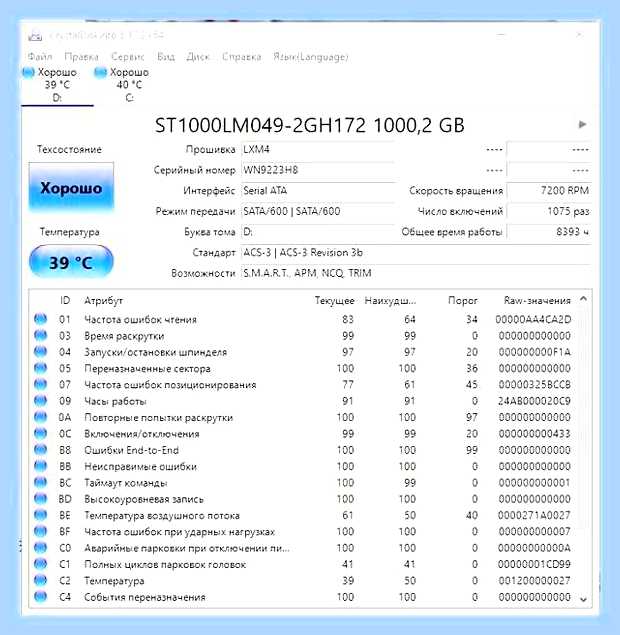Click status icon for attribute 03 Время раскрутки
620x635 pixels.
point(40,335)
